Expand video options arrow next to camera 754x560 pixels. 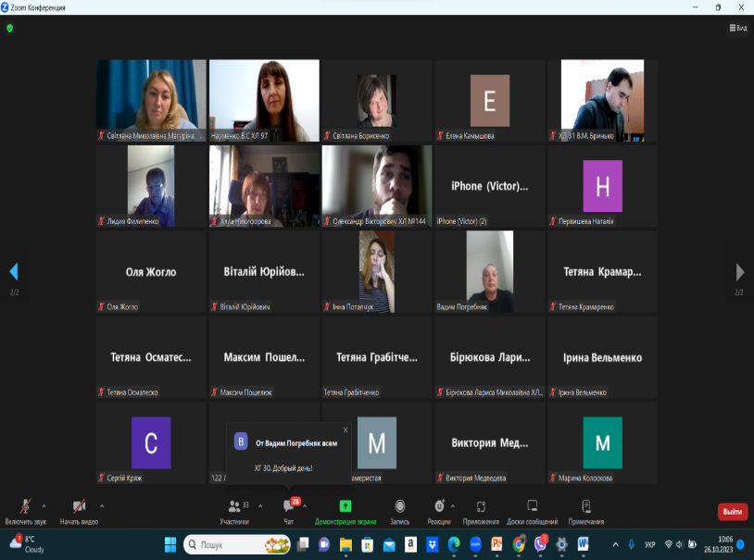point(102,505)
